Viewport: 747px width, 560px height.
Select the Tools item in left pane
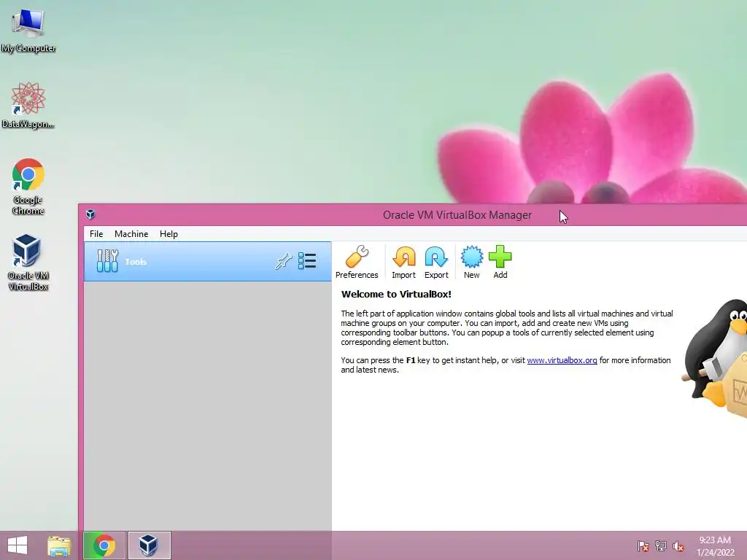click(208, 262)
